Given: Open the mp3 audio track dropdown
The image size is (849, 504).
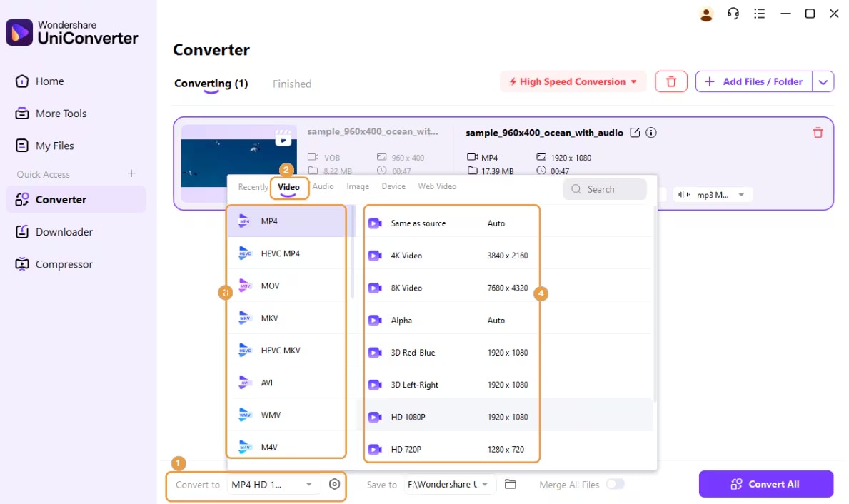Looking at the screenshot, I should [713, 195].
